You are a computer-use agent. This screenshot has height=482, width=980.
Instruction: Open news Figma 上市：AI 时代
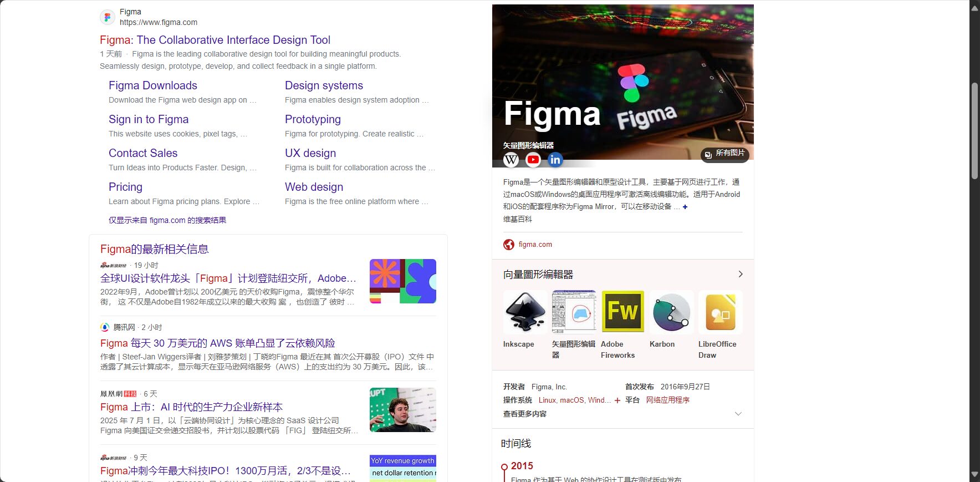click(x=191, y=407)
